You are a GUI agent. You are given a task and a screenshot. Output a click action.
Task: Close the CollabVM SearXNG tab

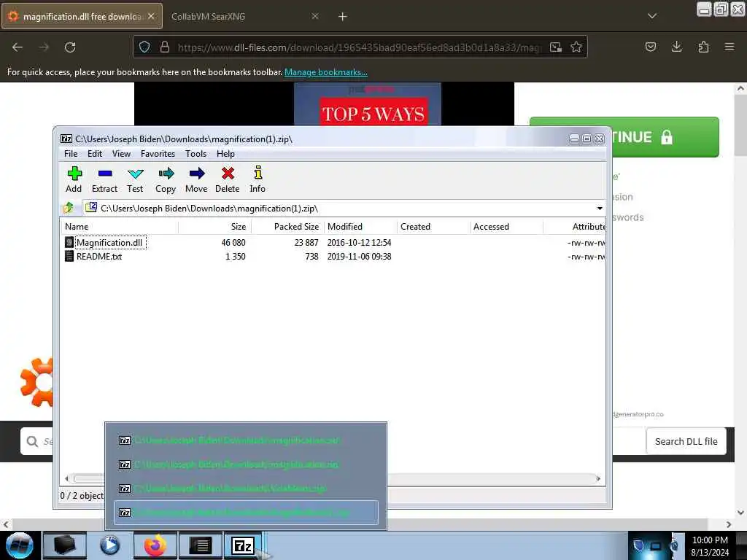pyautogui.click(x=315, y=16)
